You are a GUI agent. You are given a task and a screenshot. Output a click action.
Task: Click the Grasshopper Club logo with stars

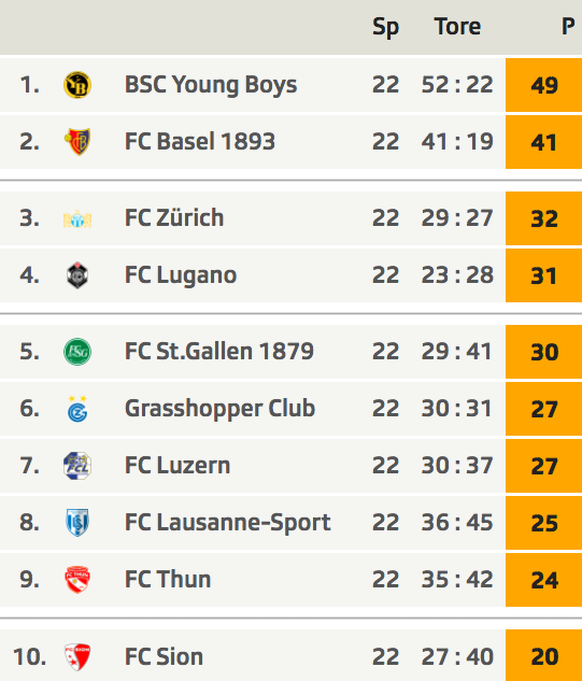click(77, 409)
